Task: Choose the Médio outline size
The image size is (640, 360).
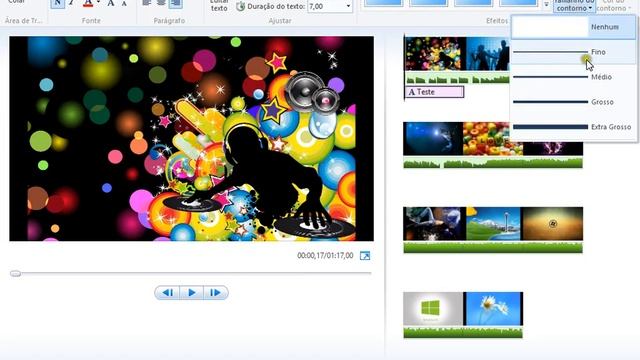Action: pyautogui.click(x=573, y=77)
